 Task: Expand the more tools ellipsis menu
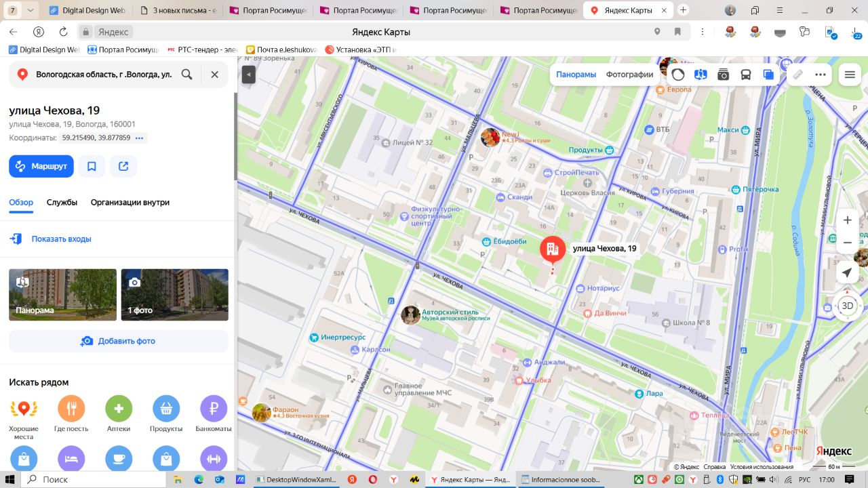click(x=821, y=75)
